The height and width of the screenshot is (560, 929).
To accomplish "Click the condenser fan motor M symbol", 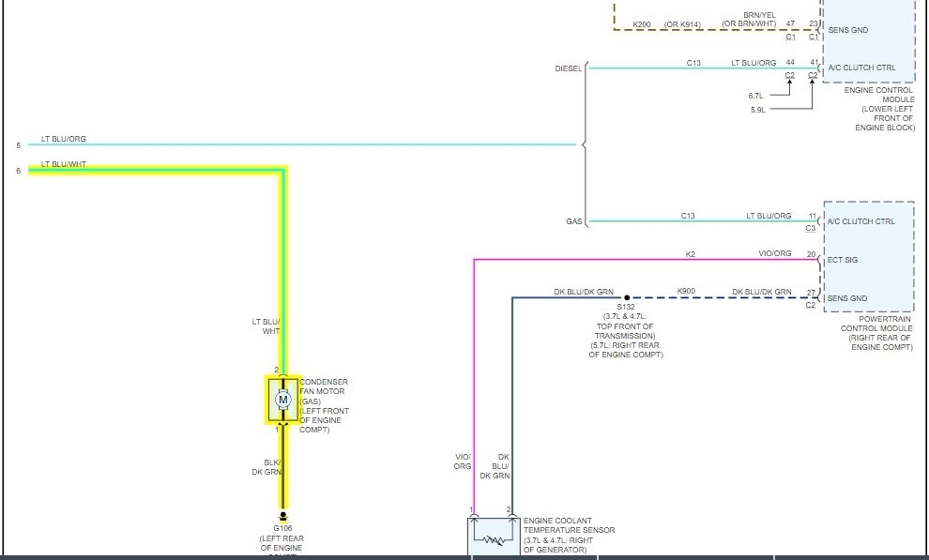I will point(282,400).
